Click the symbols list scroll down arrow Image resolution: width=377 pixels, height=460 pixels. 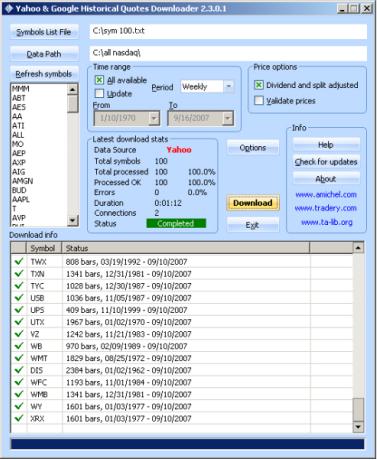(73, 220)
